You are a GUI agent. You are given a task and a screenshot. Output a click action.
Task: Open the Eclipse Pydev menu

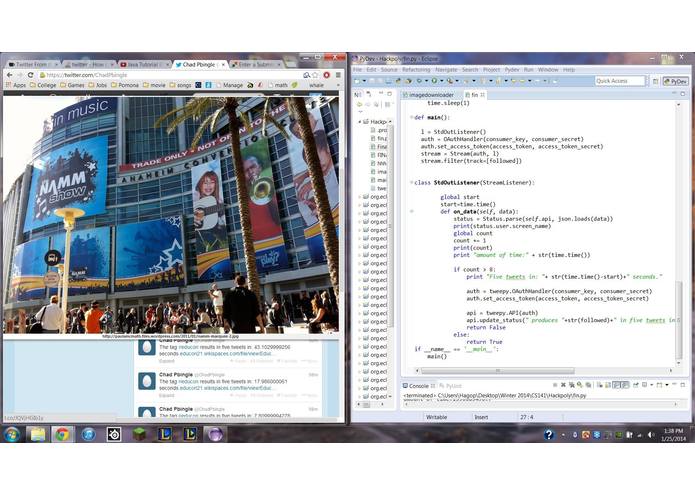[512, 70]
